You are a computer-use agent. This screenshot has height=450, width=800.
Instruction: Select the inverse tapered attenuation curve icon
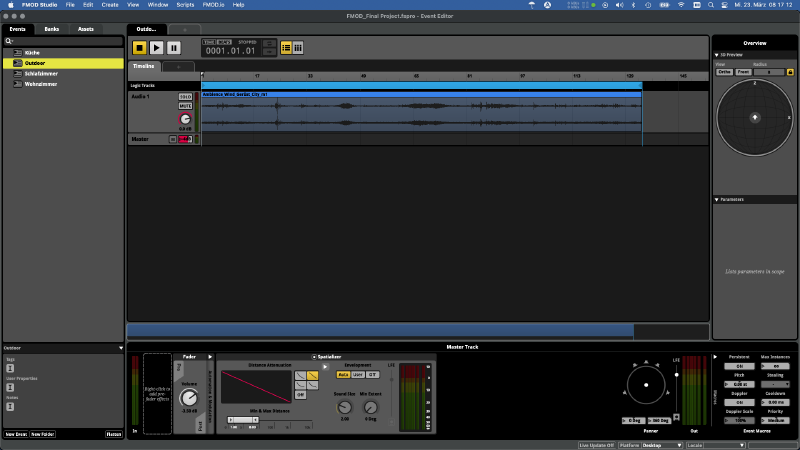pyautogui.click(x=312, y=385)
